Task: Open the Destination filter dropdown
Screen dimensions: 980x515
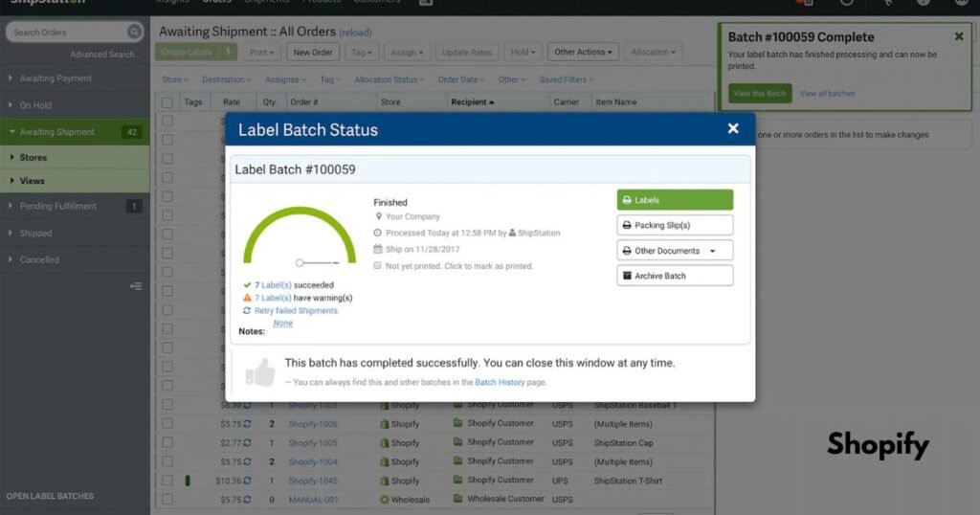Action: click(x=226, y=79)
